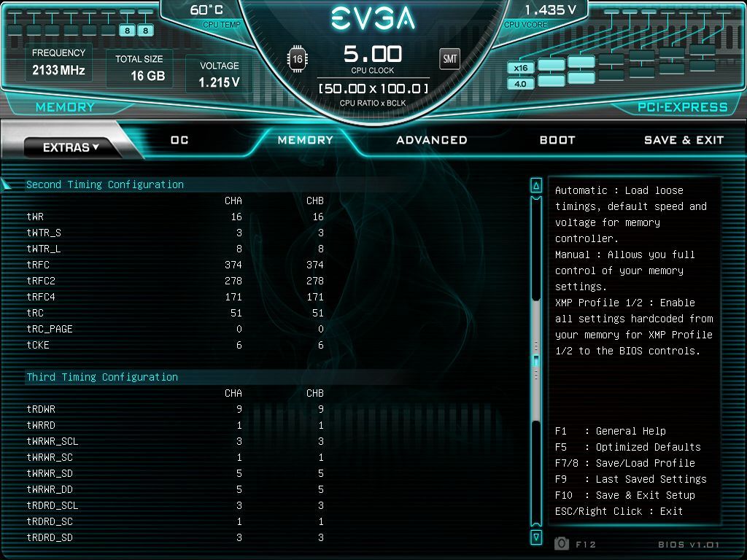Click the CPU VCORE 1.435 V readout
This screenshot has height=560, width=747.
click(x=541, y=16)
